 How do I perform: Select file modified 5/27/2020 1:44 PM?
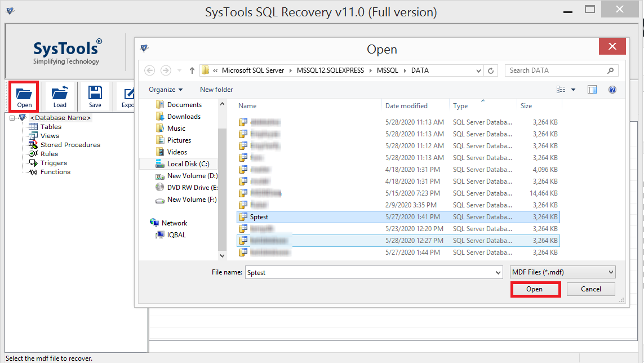coord(398,253)
